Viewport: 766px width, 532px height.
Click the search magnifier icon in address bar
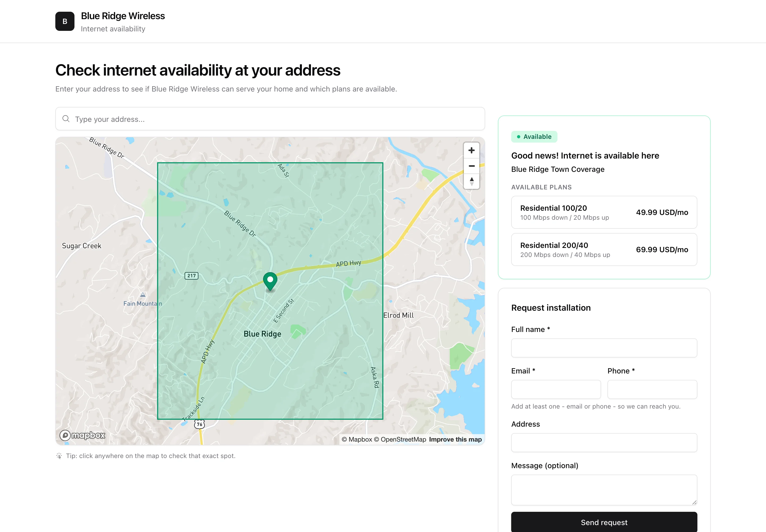66,119
